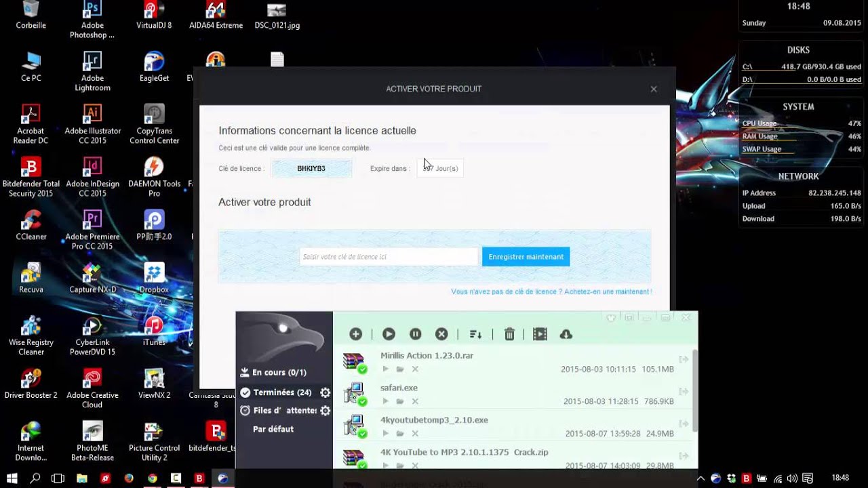Select the Par défaut queue
Viewport: 868px width, 488px height.
coord(273,429)
